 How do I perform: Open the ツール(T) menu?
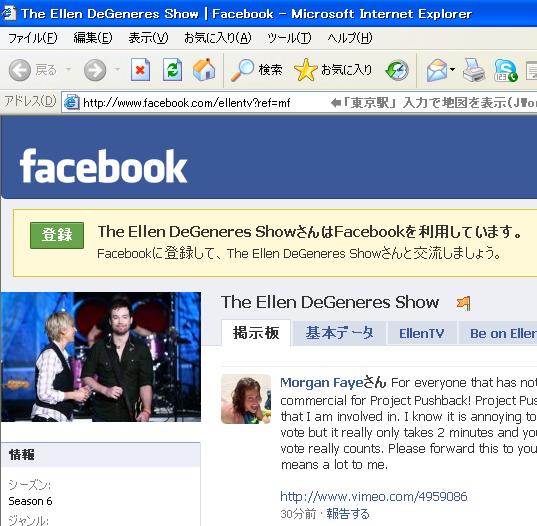(x=289, y=38)
